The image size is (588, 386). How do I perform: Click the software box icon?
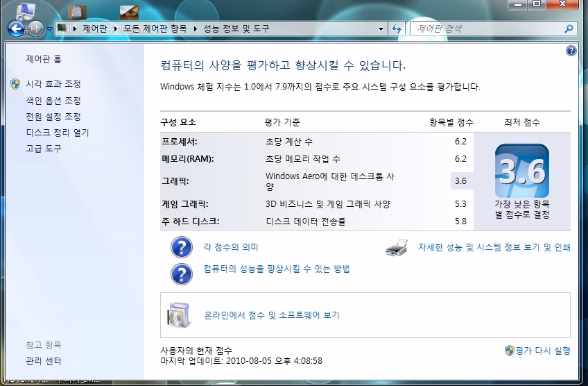(178, 315)
